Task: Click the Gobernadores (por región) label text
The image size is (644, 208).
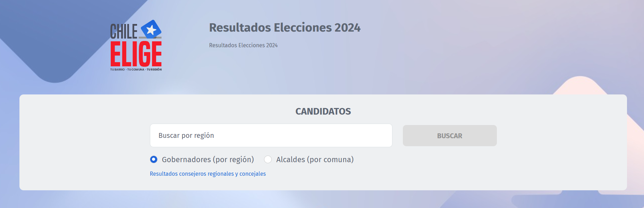Action: pos(208,159)
